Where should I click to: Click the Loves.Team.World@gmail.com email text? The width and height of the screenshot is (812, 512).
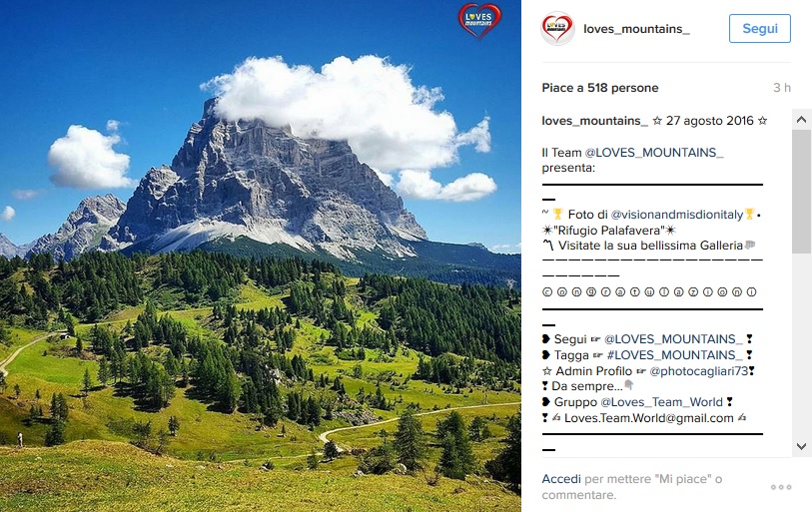point(649,418)
